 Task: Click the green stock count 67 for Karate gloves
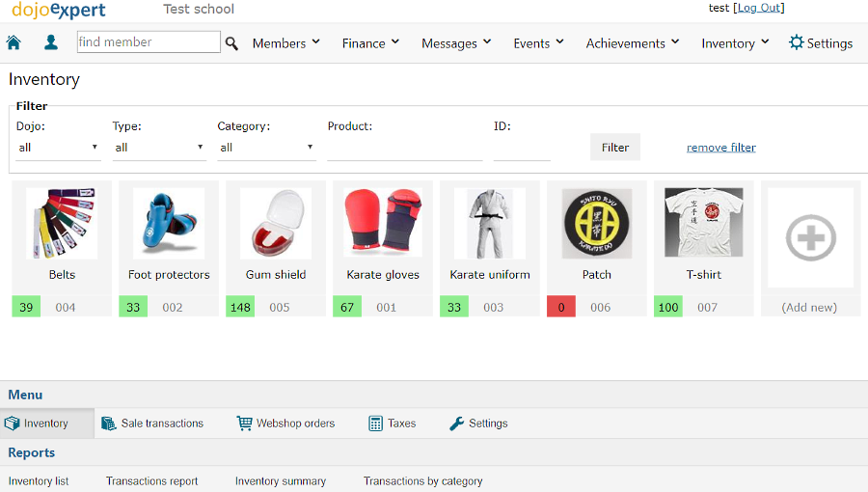coord(347,307)
